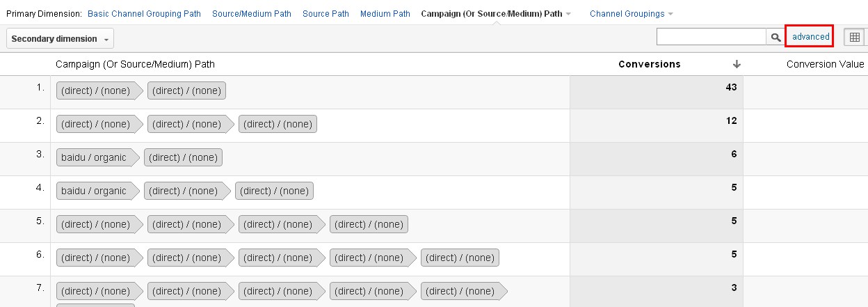Switch to data table grid view icon
Viewport: 868px width, 307px height.
[x=855, y=37]
